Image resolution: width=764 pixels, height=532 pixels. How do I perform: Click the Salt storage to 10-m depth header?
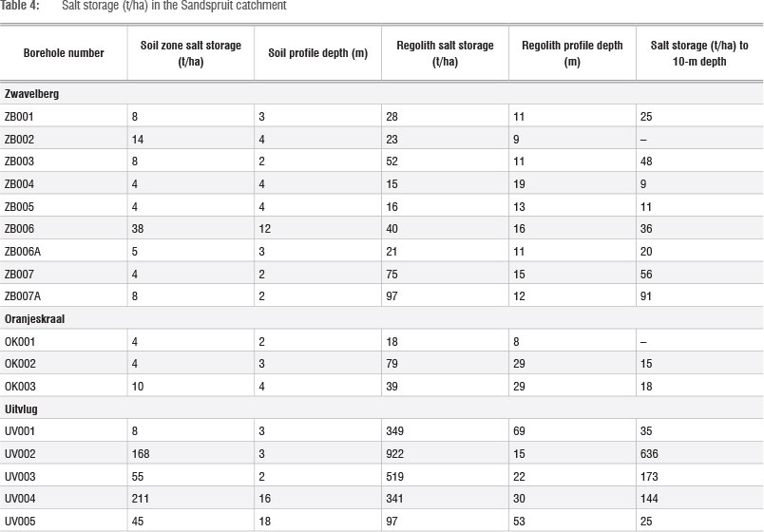(699, 53)
